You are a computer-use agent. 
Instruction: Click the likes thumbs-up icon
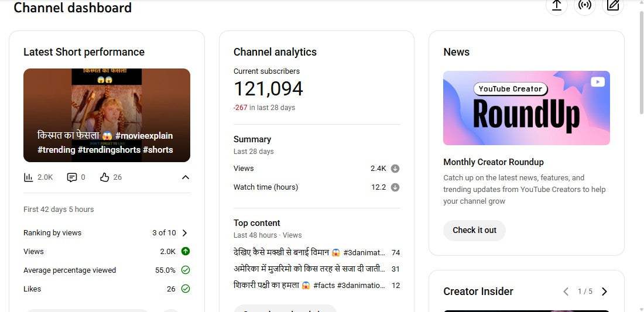(105, 177)
